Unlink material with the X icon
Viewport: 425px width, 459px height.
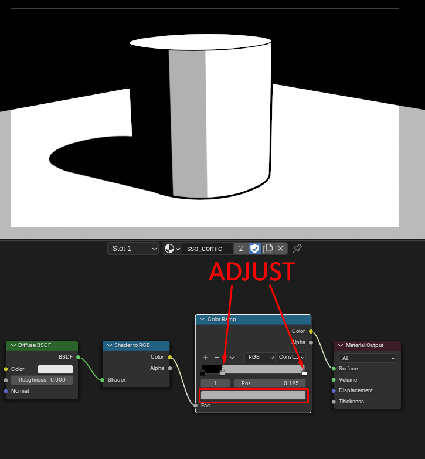[x=281, y=248]
